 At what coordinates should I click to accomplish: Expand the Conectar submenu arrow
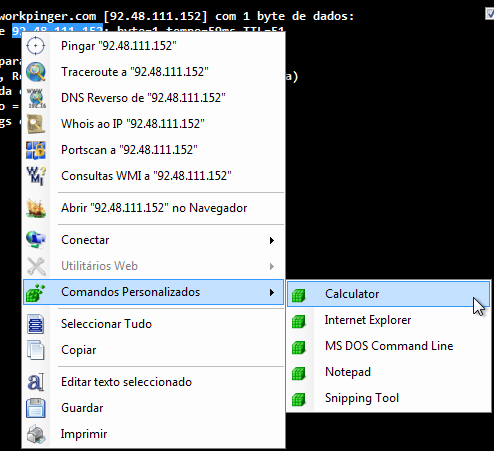coord(272,240)
